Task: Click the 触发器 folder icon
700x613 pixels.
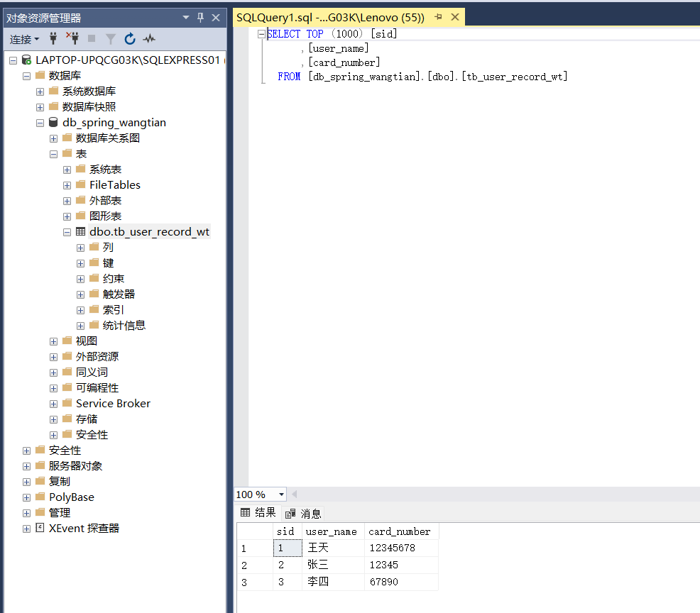Action: click(x=94, y=294)
